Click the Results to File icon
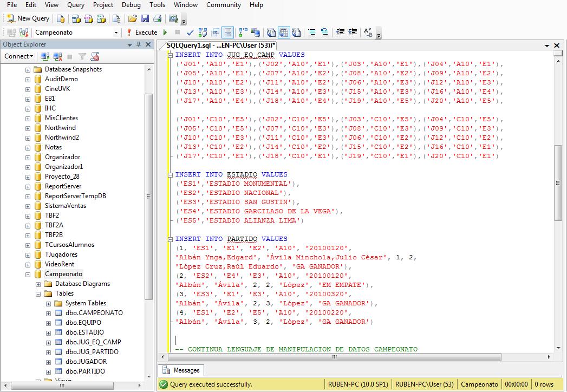 pos(297,32)
